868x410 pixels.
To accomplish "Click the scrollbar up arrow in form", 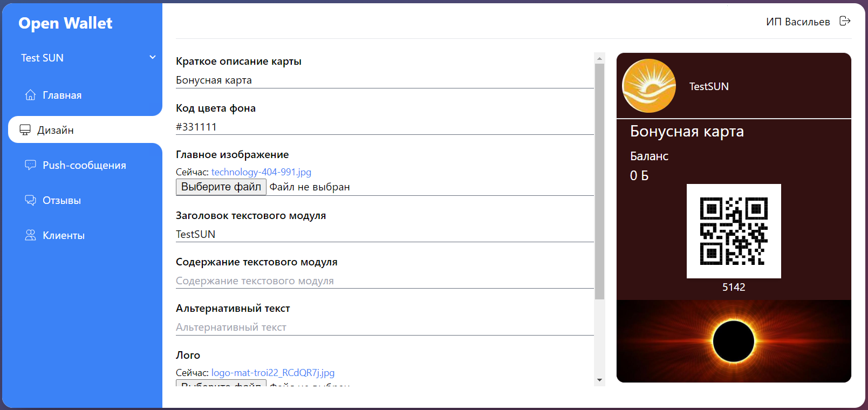I will [599, 58].
